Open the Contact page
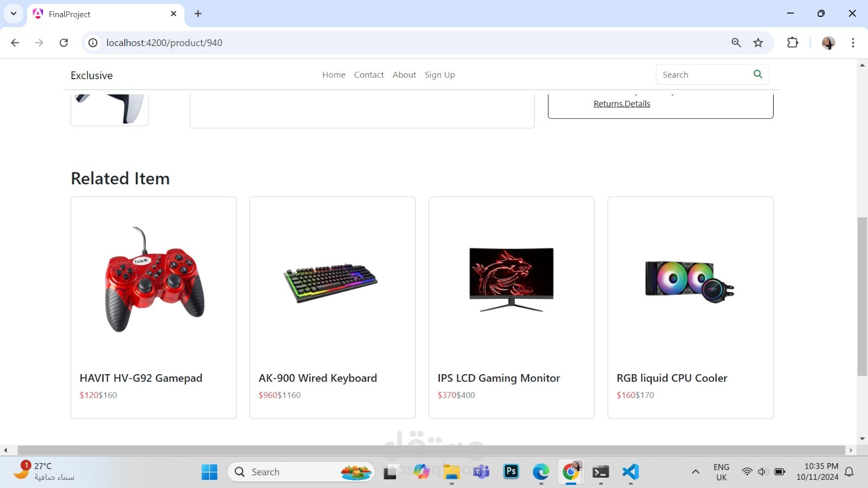Screen dimensions: 868x488 point(369,75)
